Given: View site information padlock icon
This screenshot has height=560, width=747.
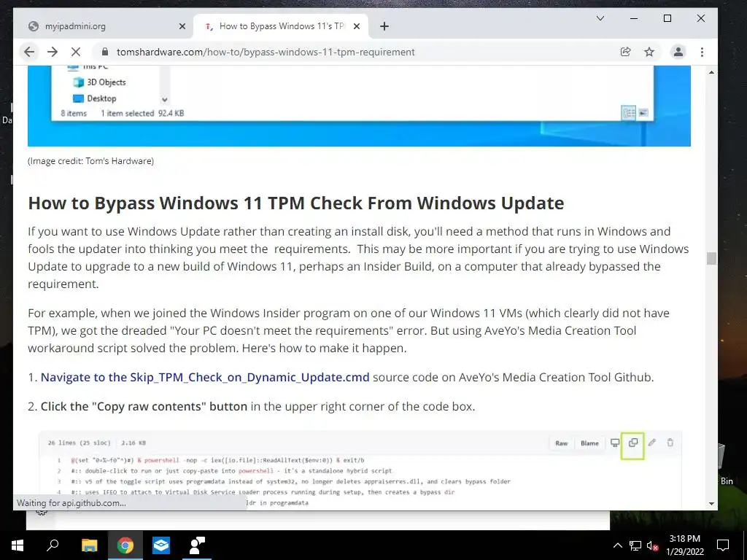Looking at the screenshot, I should click(105, 52).
